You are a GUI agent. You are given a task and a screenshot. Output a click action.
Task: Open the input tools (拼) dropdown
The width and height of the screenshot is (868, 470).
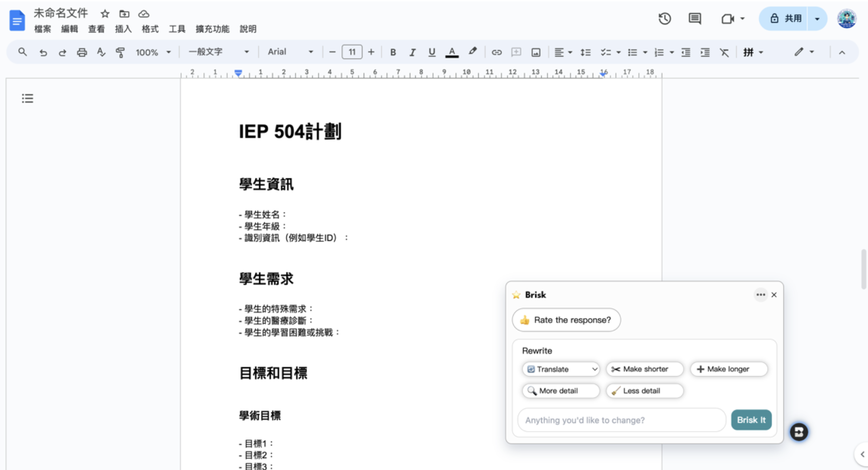pos(753,52)
